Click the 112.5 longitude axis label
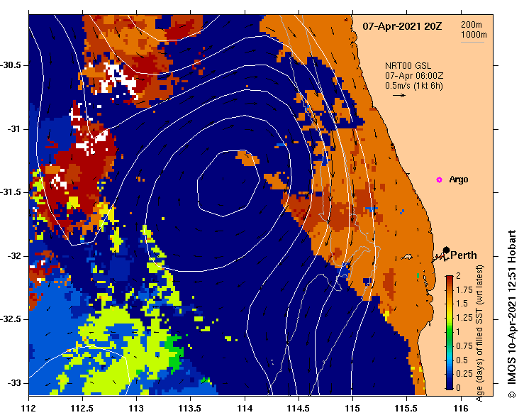 point(82,409)
